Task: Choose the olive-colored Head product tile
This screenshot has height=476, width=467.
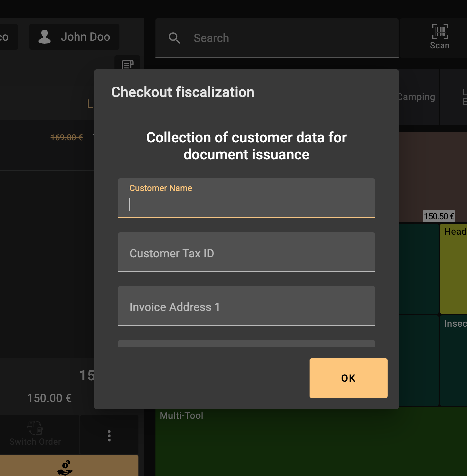Action: pyautogui.click(x=454, y=269)
